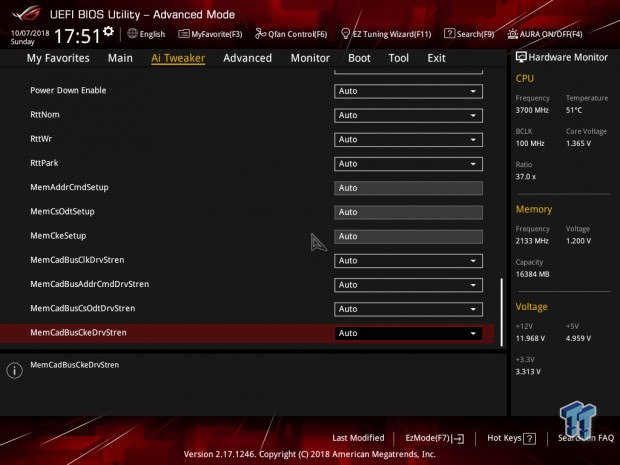Open the clock settings gear icon
This screenshot has width=620, height=465.
pos(108,31)
